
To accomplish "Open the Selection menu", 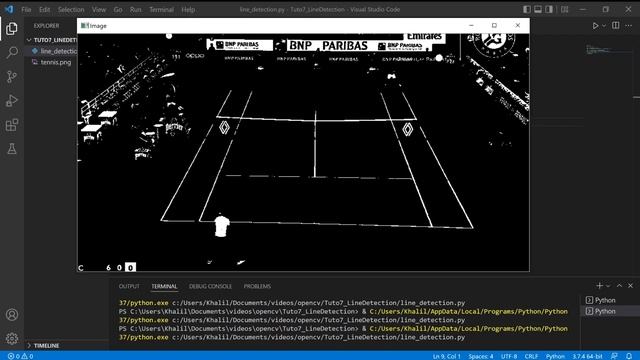I will click(71, 9).
